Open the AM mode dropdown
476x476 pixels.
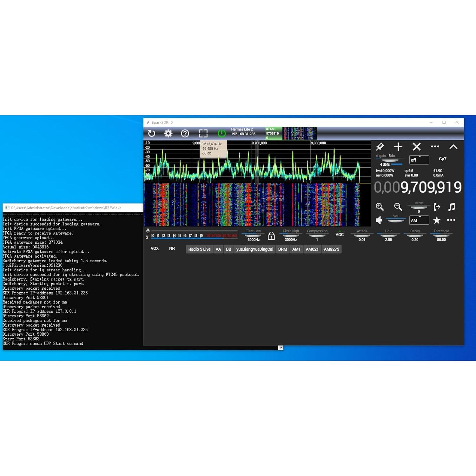[x=419, y=220]
